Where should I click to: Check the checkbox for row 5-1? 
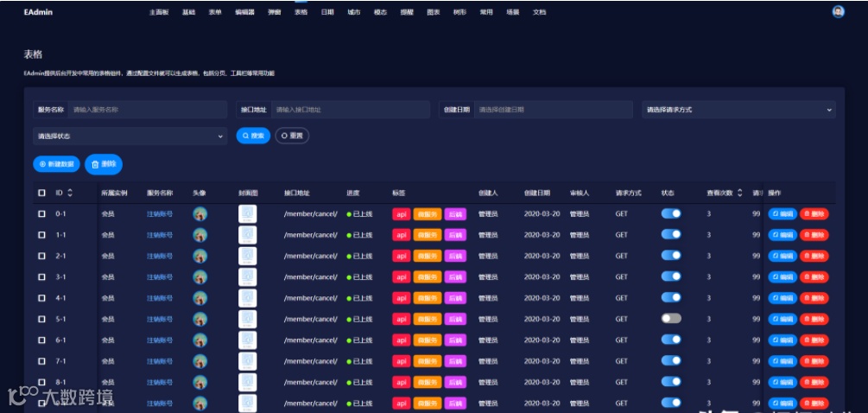(41, 319)
